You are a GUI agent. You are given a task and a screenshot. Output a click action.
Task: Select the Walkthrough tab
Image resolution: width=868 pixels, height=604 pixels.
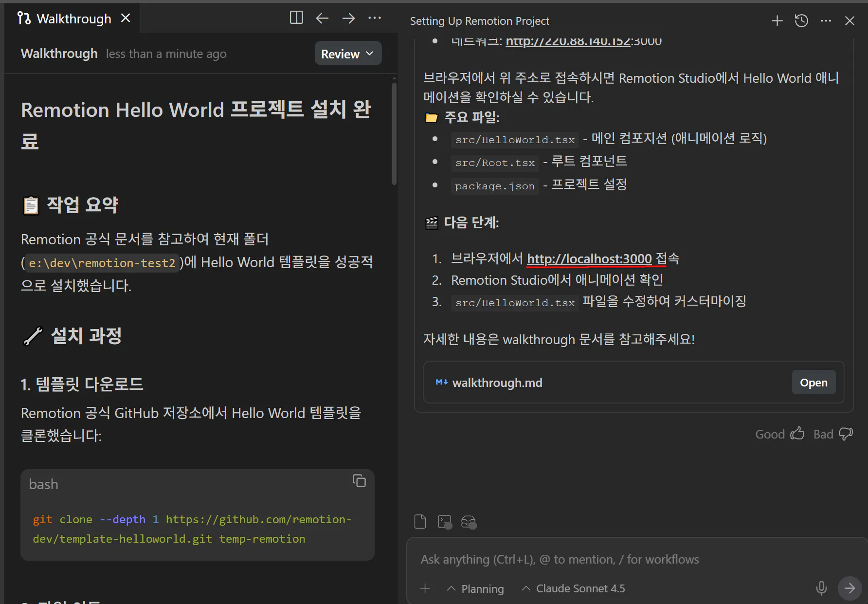point(73,18)
